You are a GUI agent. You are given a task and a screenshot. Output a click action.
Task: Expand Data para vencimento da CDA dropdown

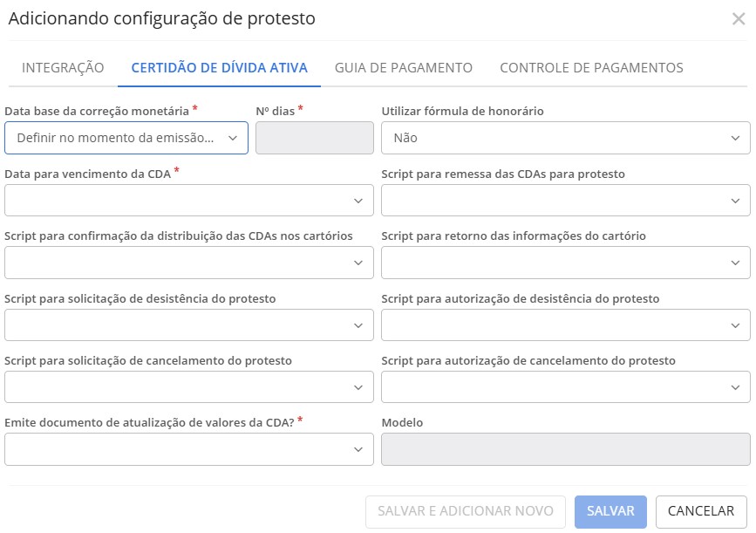[x=188, y=201]
